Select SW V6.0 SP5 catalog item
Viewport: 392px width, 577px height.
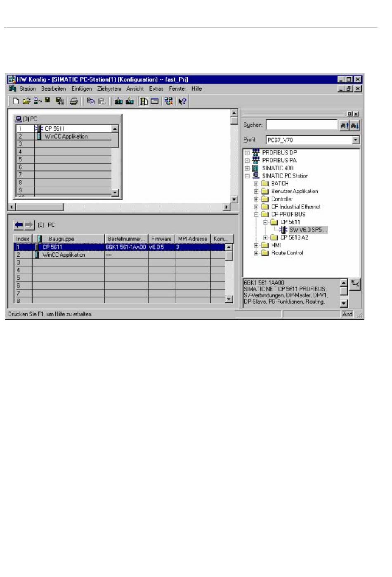307,230
